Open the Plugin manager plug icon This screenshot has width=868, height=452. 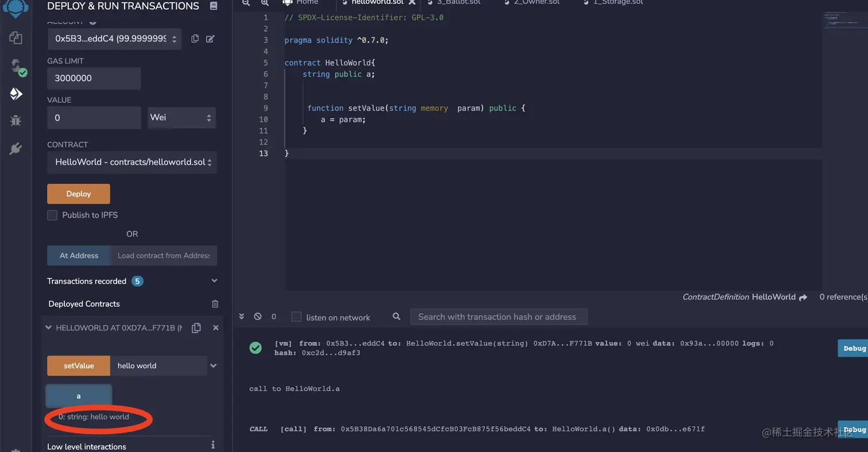[15, 149]
